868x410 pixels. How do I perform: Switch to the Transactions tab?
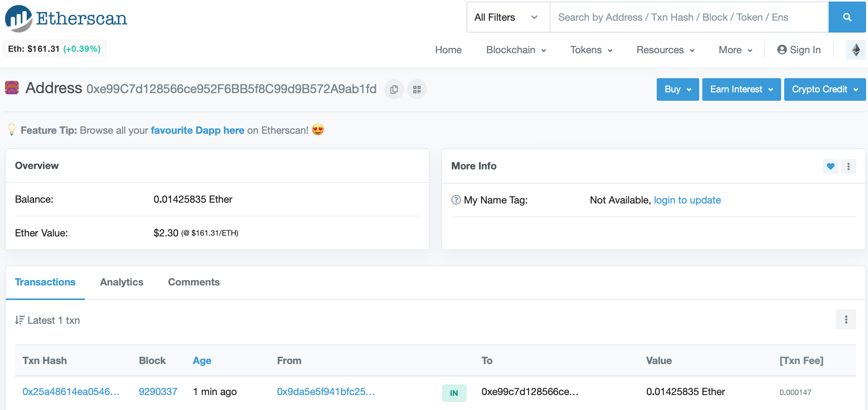[x=45, y=282]
